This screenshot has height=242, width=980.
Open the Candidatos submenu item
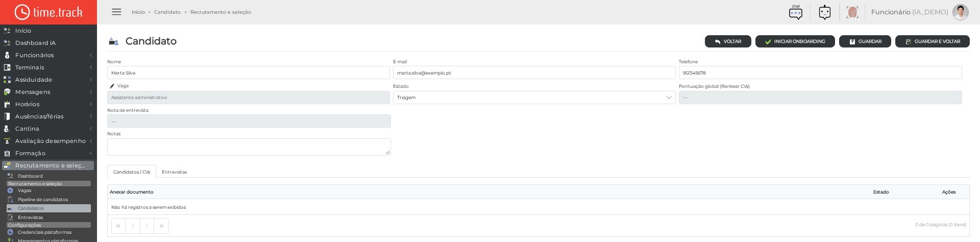(48, 208)
